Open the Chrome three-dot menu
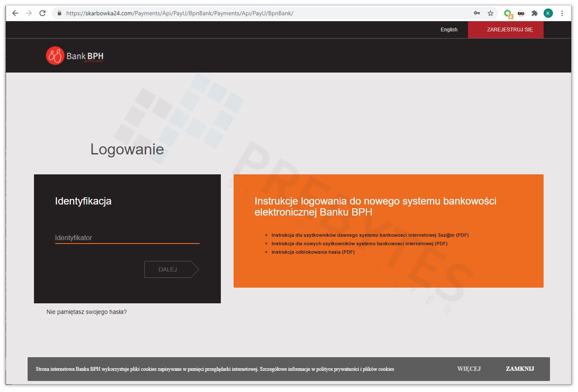Image resolution: width=578 pixels, height=392 pixels. 562,13
